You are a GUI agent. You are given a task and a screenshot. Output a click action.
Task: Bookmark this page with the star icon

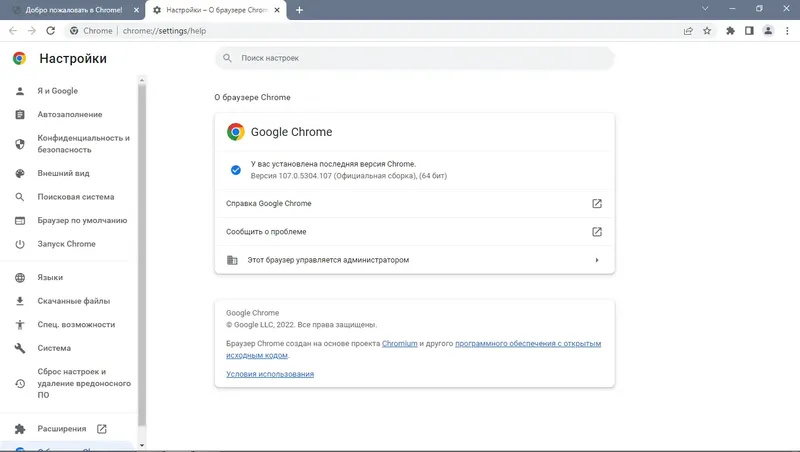(707, 31)
